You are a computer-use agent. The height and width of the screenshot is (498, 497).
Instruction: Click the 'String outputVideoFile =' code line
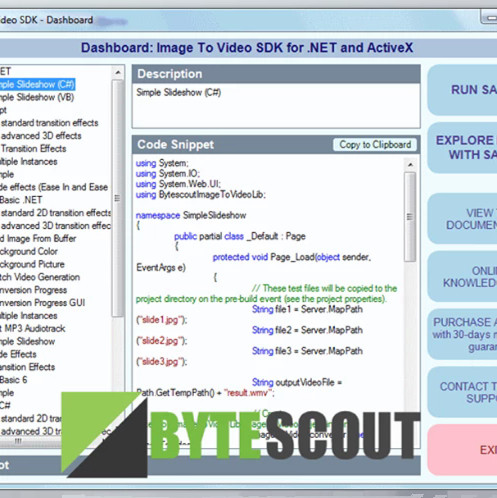[297, 382]
